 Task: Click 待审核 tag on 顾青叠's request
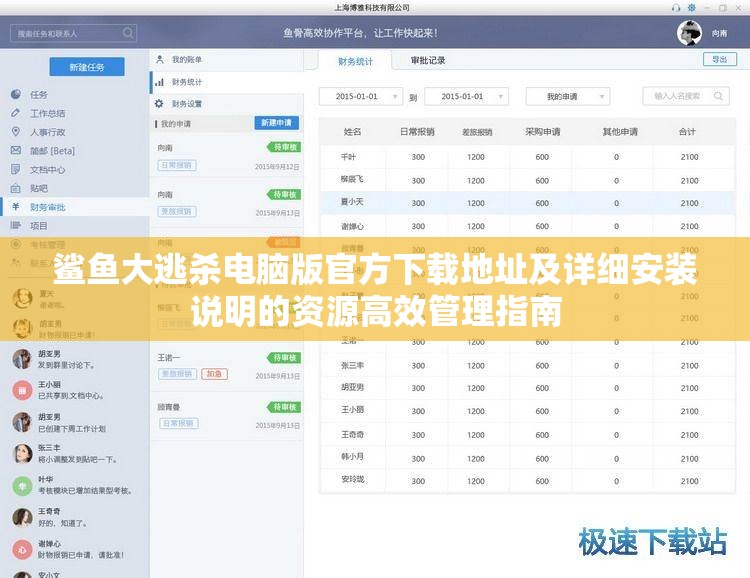click(x=284, y=407)
